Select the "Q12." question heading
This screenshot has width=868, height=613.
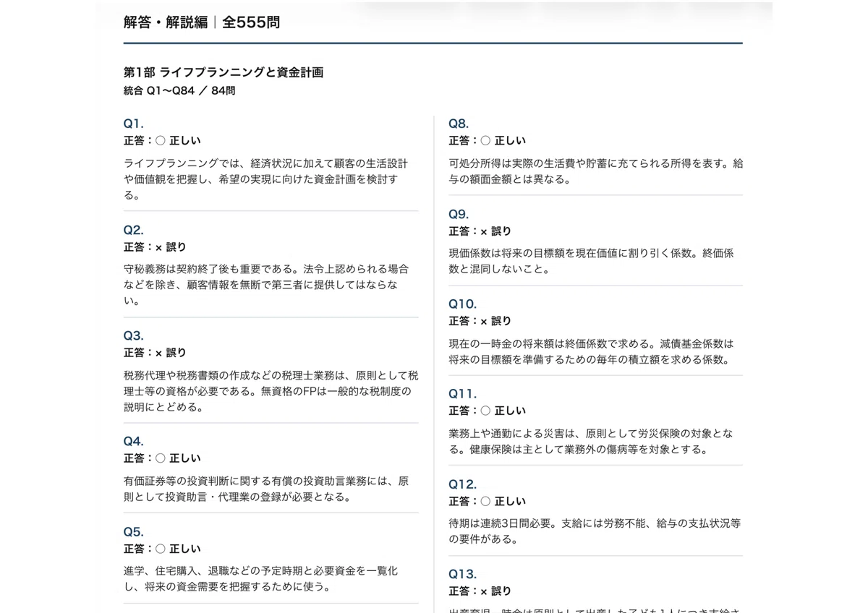tap(463, 484)
